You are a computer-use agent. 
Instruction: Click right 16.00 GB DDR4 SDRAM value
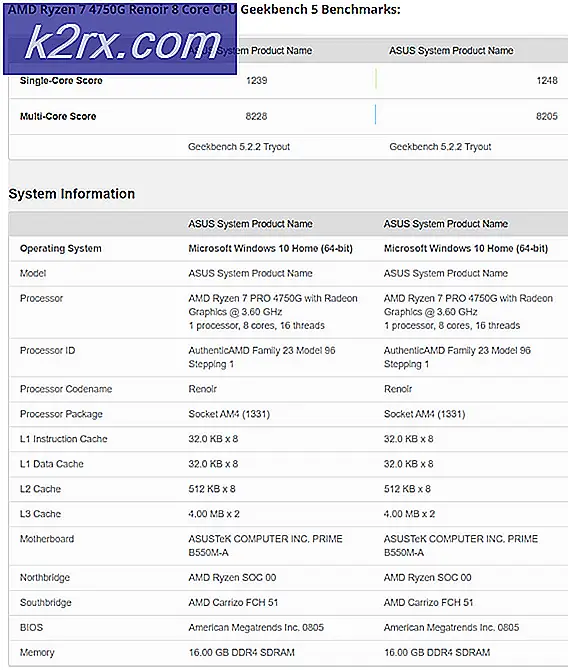coord(437,653)
